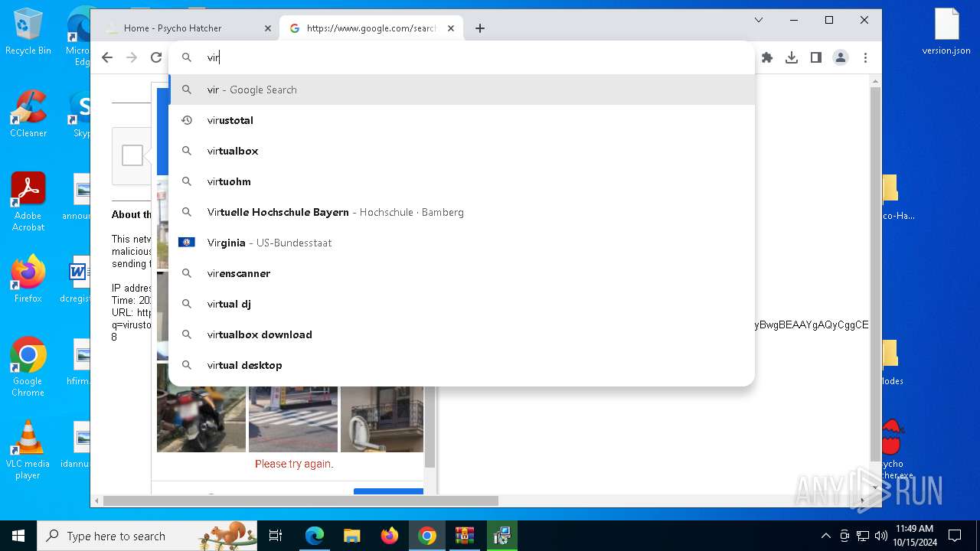
Task: Open the Firefox desktop icon
Action: (x=28, y=279)
